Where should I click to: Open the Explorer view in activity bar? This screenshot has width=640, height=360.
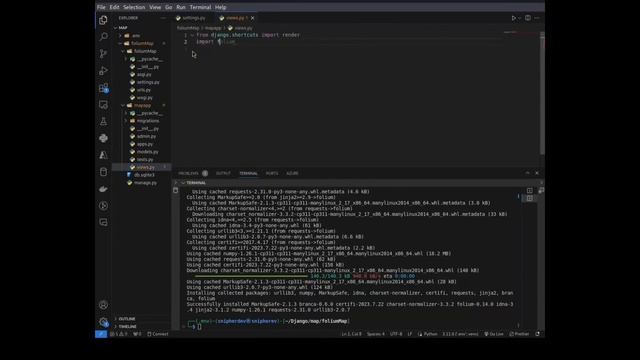103,20
